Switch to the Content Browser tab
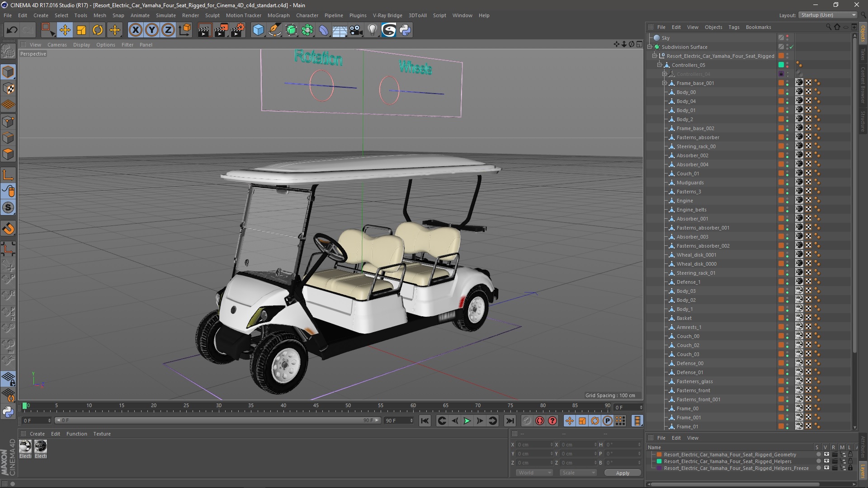Image resolution: width=868 pixels, height=488 pixels. click(x=863, y=85)
